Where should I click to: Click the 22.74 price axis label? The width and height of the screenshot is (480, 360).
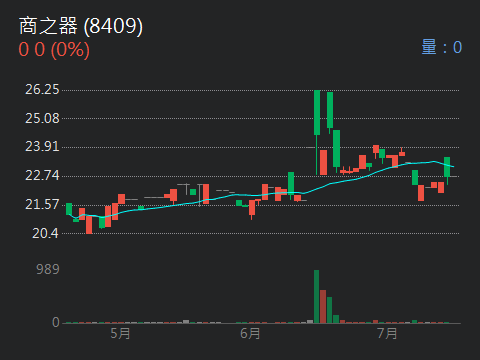pyautogui.click(x=42, y=175)
